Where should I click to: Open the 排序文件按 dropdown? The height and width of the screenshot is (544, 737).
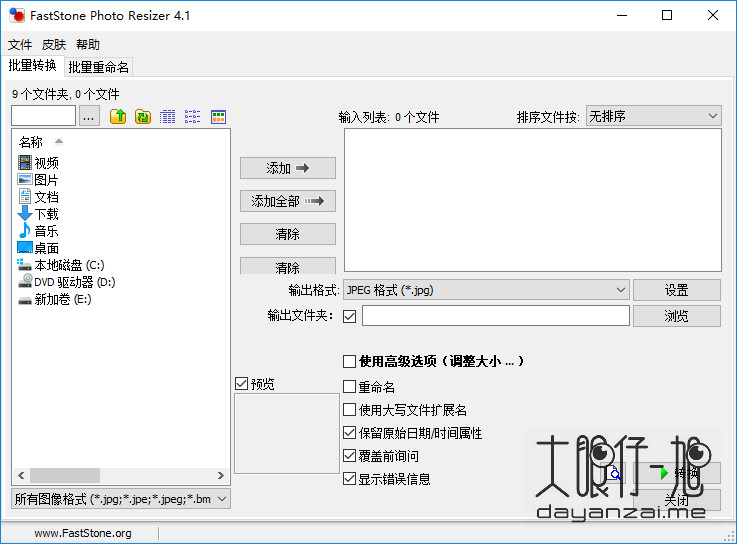tap(654, 116)
